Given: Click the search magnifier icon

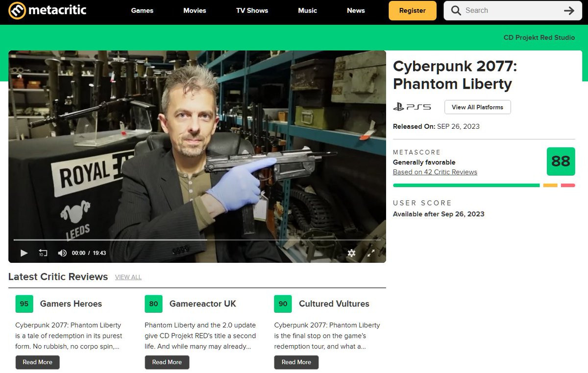Looking at the screenshot, I should (x=456, y=11).
